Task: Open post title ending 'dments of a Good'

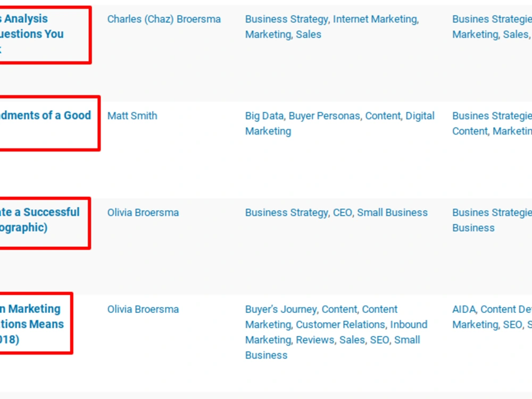Action: point(45,115)
